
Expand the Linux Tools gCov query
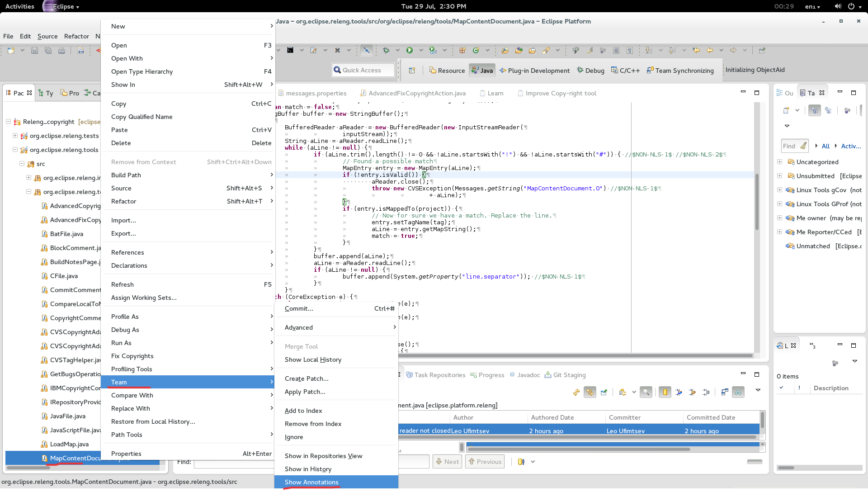click(779, 190)
